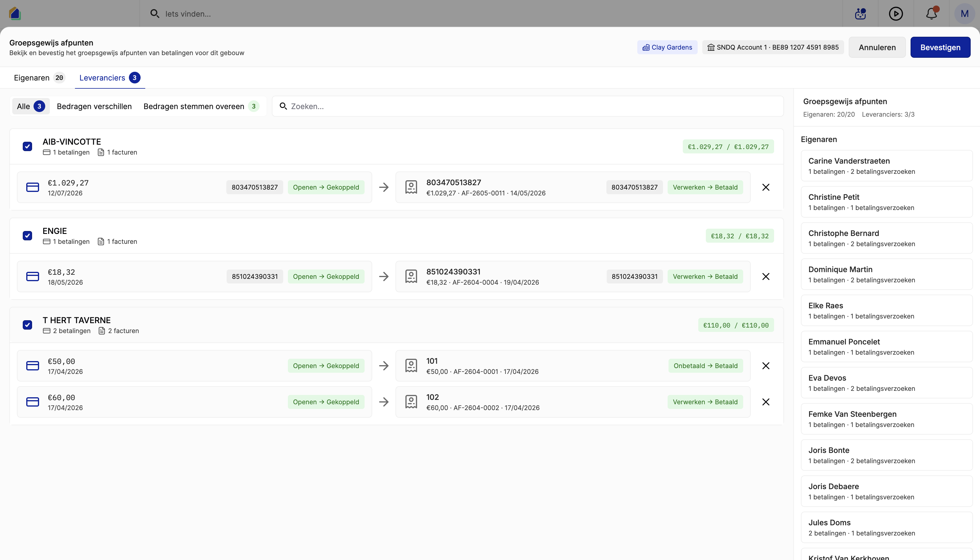
Task: Click arrow between €18,32 payment and invoice
Action: 384,276
